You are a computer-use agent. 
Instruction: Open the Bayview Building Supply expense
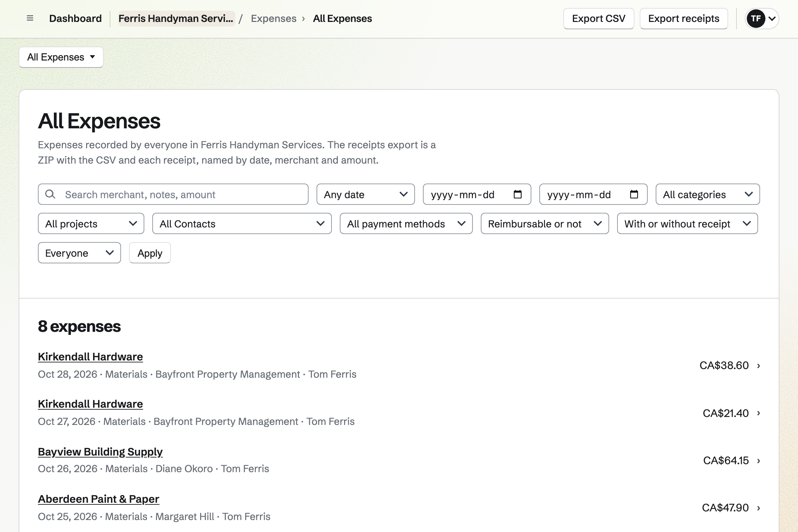click(x=100, y=452)
